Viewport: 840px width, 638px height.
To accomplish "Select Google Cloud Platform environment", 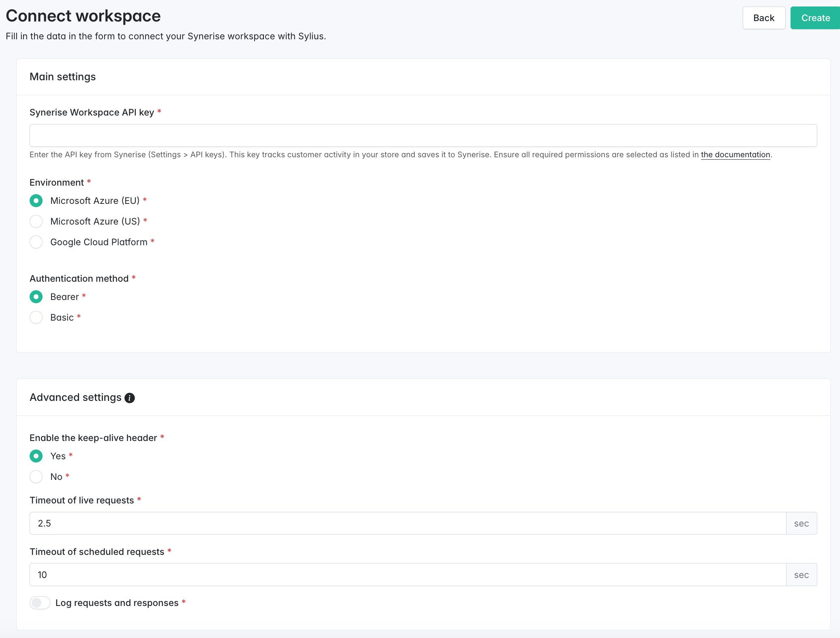I will [x=36, y=242].
